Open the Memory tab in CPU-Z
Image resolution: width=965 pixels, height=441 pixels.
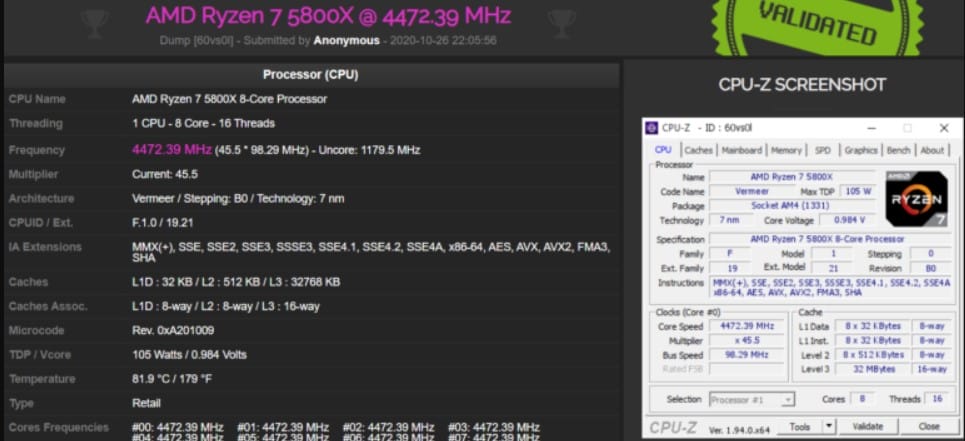[786, 150]
